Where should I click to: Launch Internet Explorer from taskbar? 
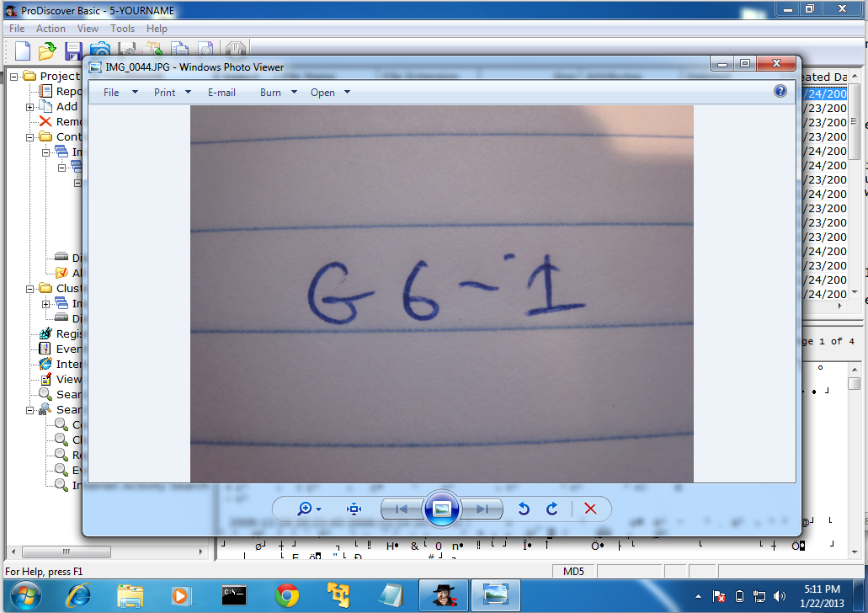[x=79, y=596]
